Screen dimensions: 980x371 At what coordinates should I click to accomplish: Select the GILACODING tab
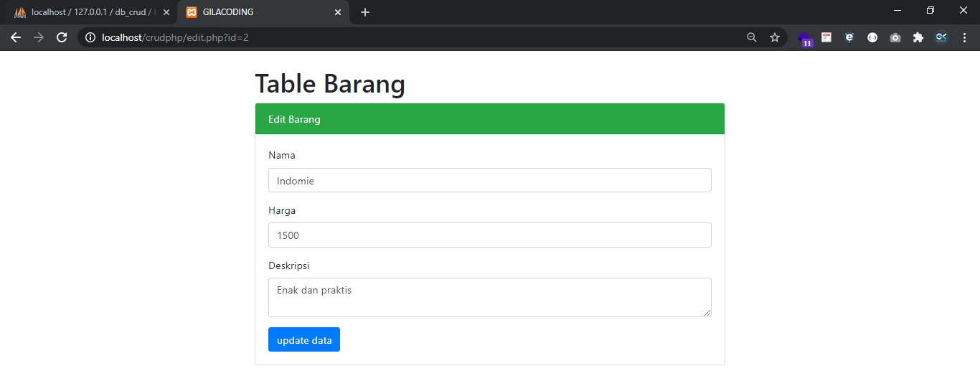pyautogui.click(x=258, y=12)
